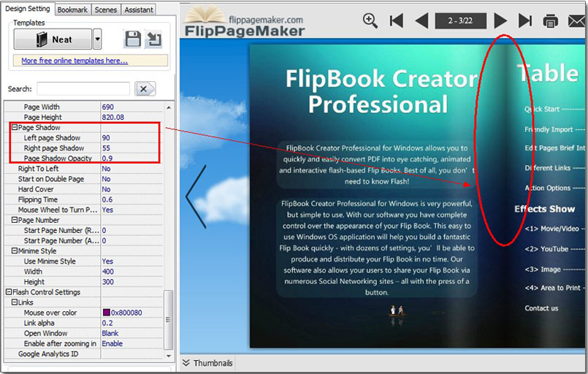This screenshot has height=374, width=588.
Task: Click the FlipPageMaker logo
Action: click(x=244, y=21)
